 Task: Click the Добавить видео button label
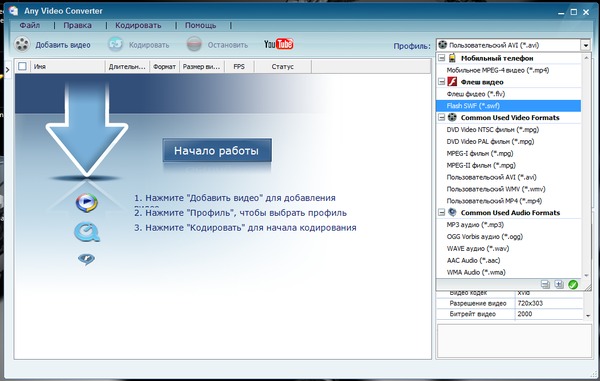pos(63,45)
